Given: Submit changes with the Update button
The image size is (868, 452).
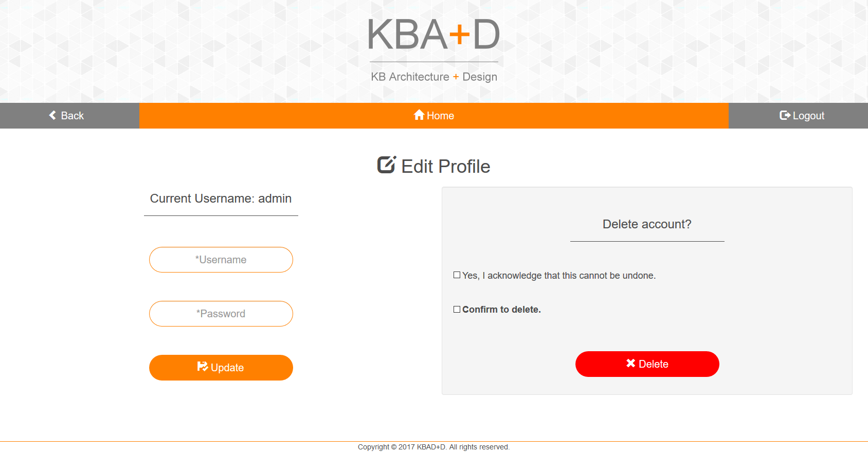Looking at the screenshot, I should pos(221,368).
